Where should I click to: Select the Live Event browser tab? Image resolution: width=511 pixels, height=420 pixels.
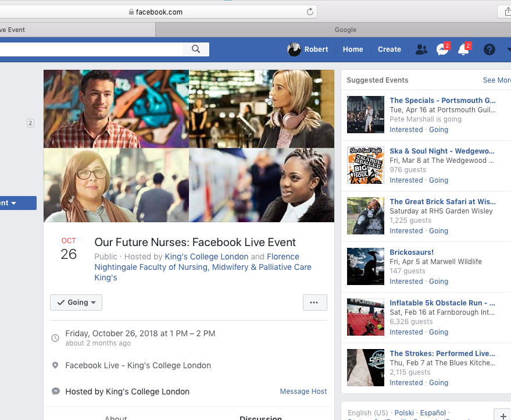click(x=77, y=30)
